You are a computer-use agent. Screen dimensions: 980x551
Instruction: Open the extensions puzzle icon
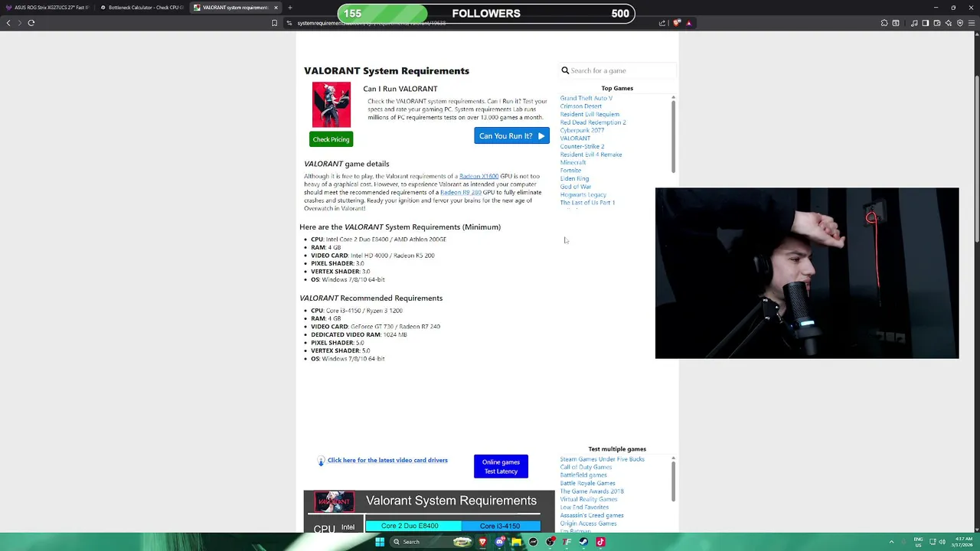point(884,23)
